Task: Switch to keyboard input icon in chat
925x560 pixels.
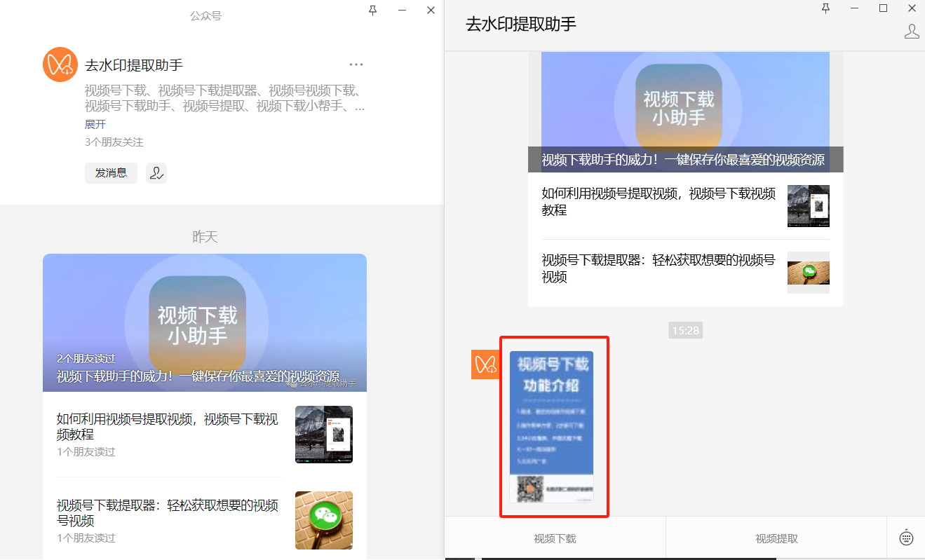Action: 906,538
